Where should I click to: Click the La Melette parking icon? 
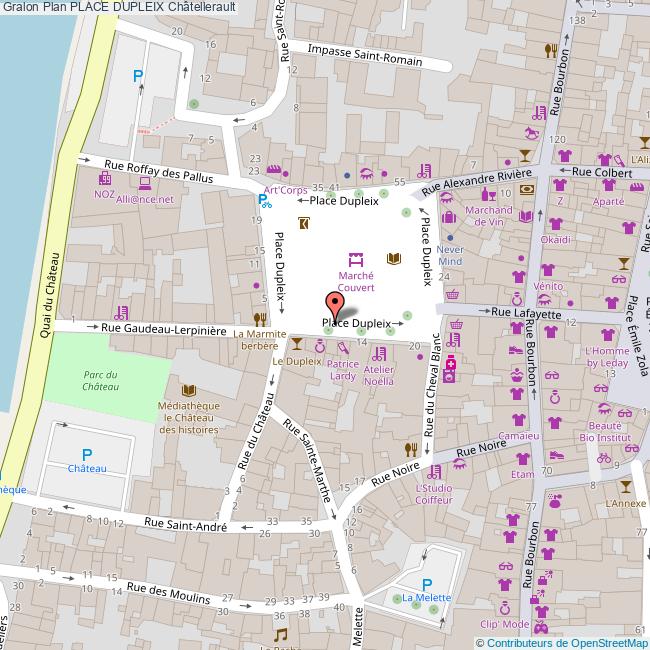tap(427, 584)
